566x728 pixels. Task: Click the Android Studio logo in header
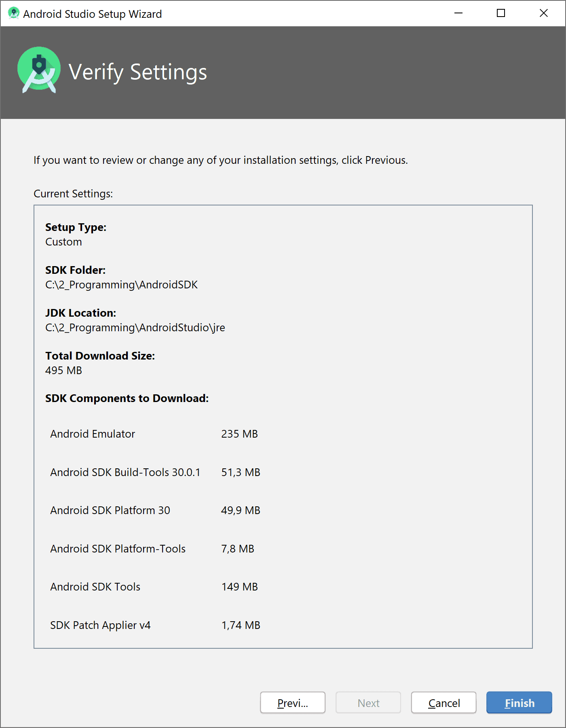tap(39, 70)
